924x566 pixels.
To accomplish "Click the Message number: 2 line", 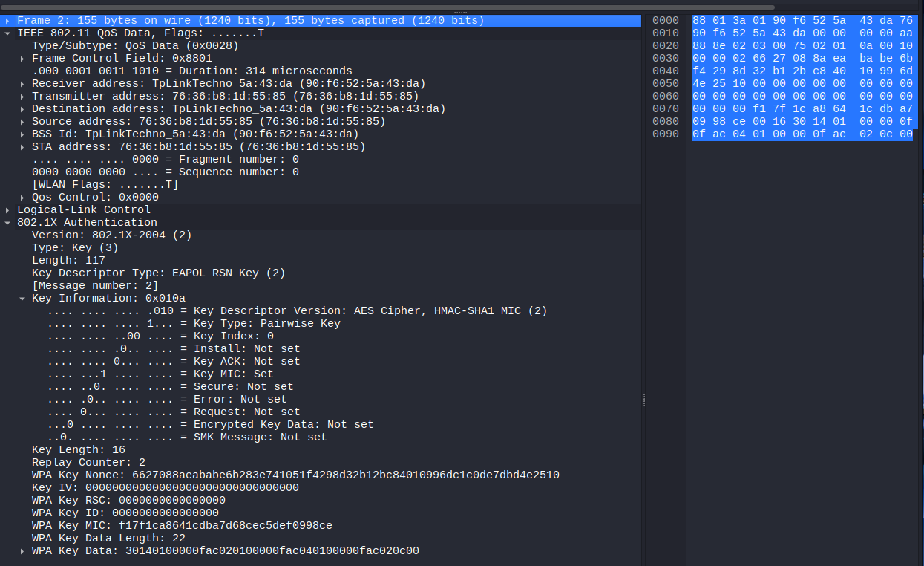I will click(x=95, y=286).
